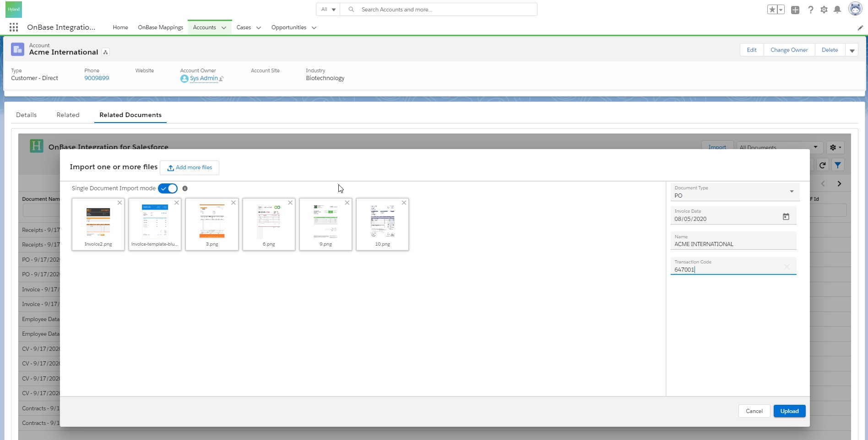Click the global actions plus icon
Image resolution: width=868 pixels, height=440 pixels.
795,10
